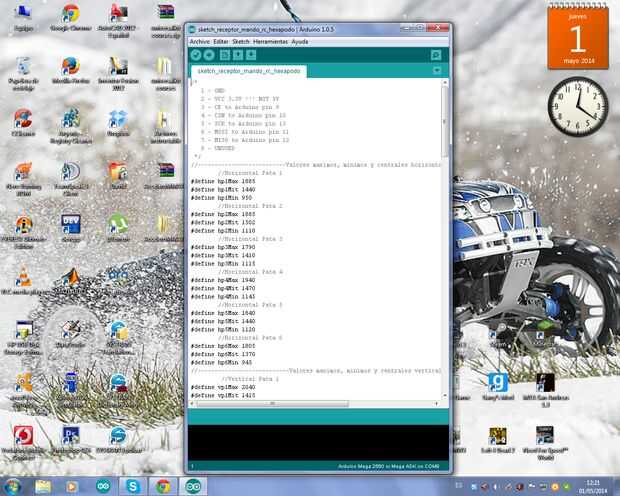Open the Equipo desktop icon
The image size is (620, 496).
[x=23, y=18]
